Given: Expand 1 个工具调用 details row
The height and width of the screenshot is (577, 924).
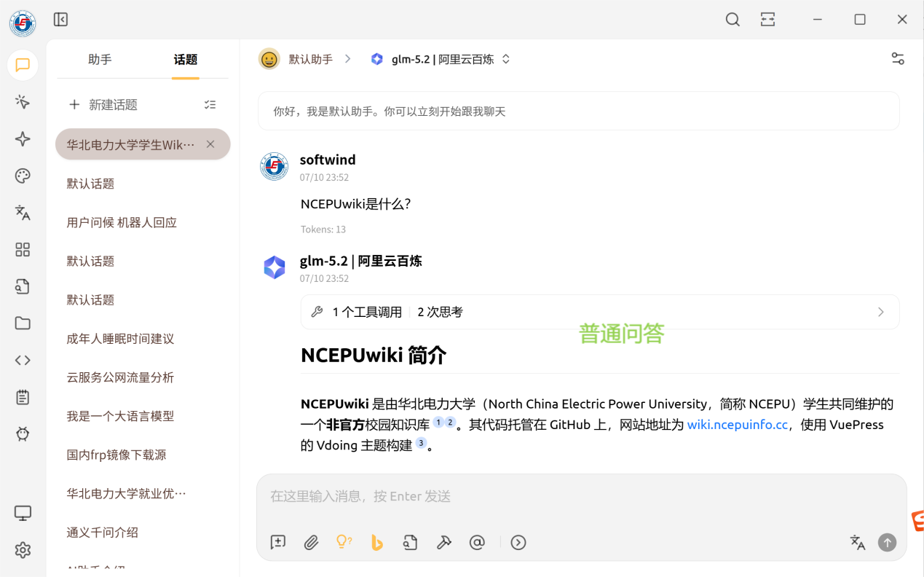Looking at the screenshot, I should click(x=600, y=312).
